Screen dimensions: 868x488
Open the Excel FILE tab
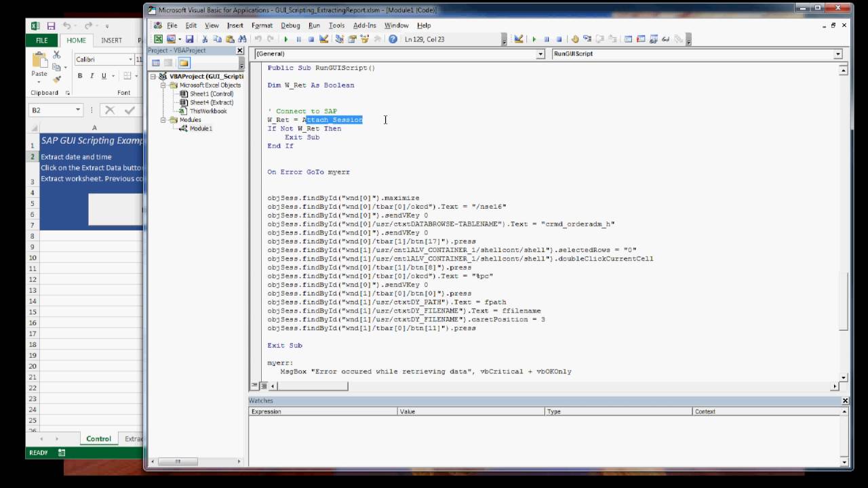41,40
